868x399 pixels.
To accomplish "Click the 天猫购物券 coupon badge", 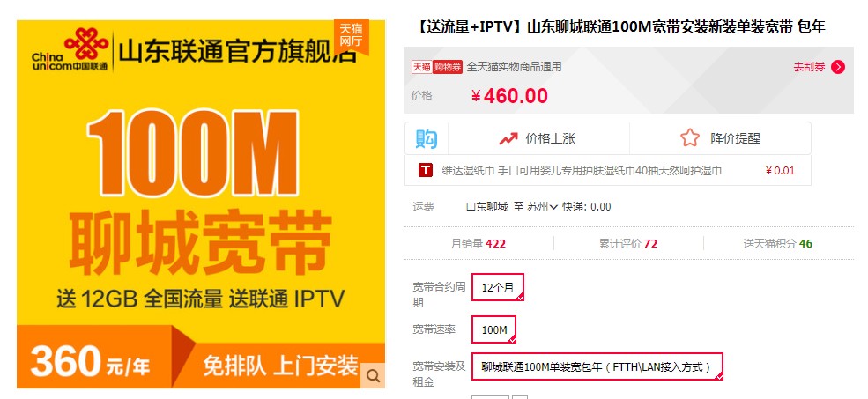I will [437, 67].
